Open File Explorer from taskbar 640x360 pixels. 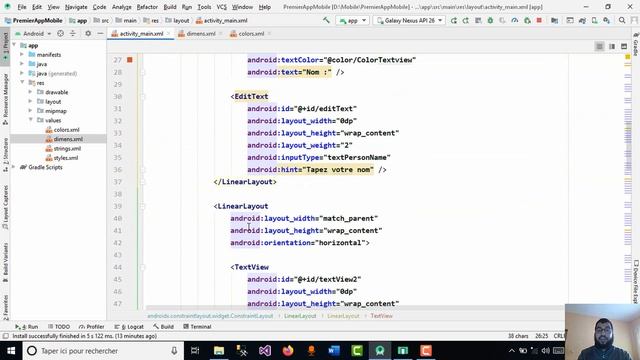coord(219,351)
